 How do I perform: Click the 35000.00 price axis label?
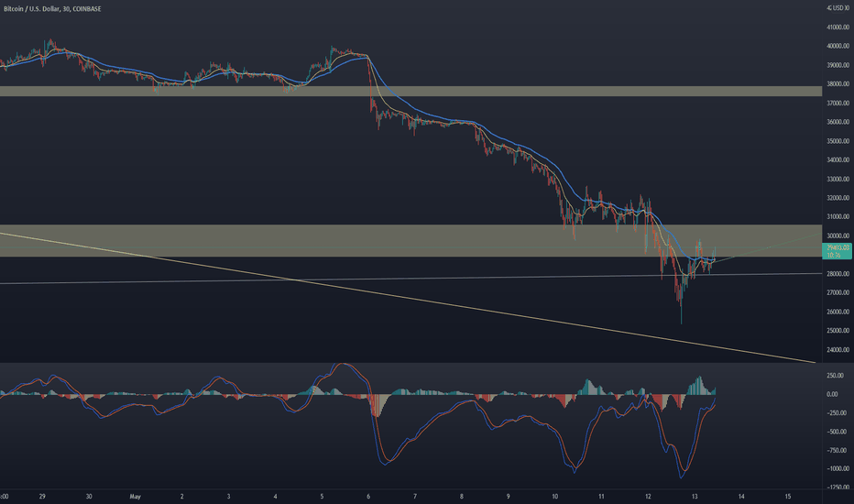(838, 141)
